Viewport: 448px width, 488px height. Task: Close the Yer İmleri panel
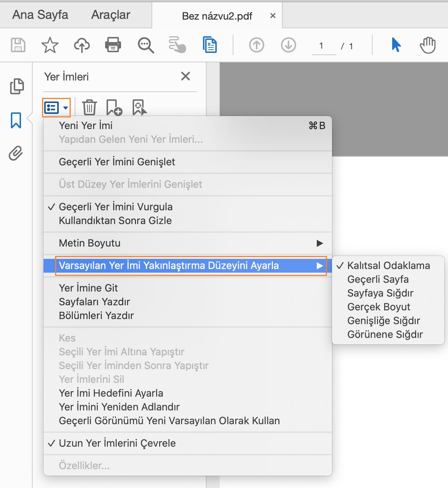coord(186,76)
